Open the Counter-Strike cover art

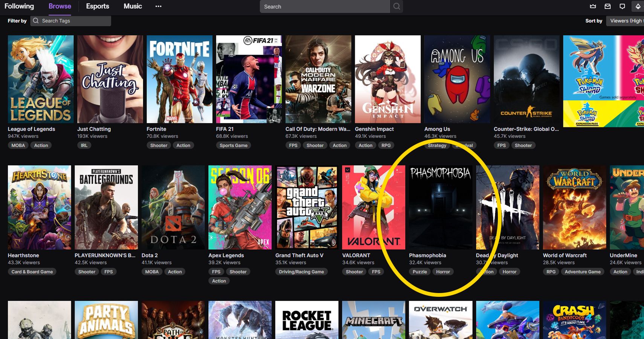click(x=526, y=79)
